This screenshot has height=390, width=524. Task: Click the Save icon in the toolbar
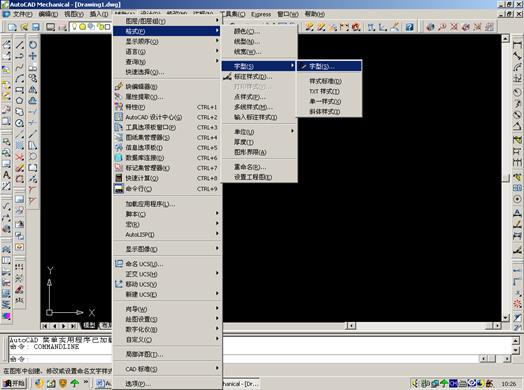[36, 27]
